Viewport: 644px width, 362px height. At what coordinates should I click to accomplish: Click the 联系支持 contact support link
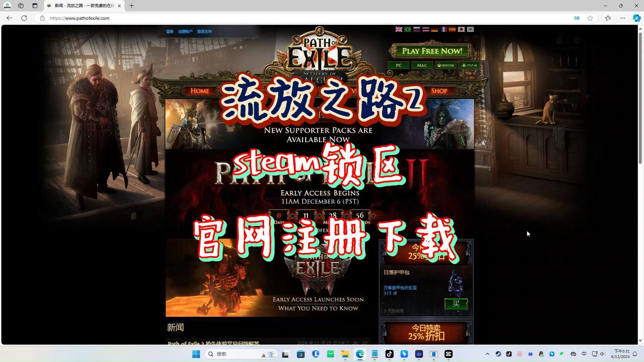pos(204,32)
